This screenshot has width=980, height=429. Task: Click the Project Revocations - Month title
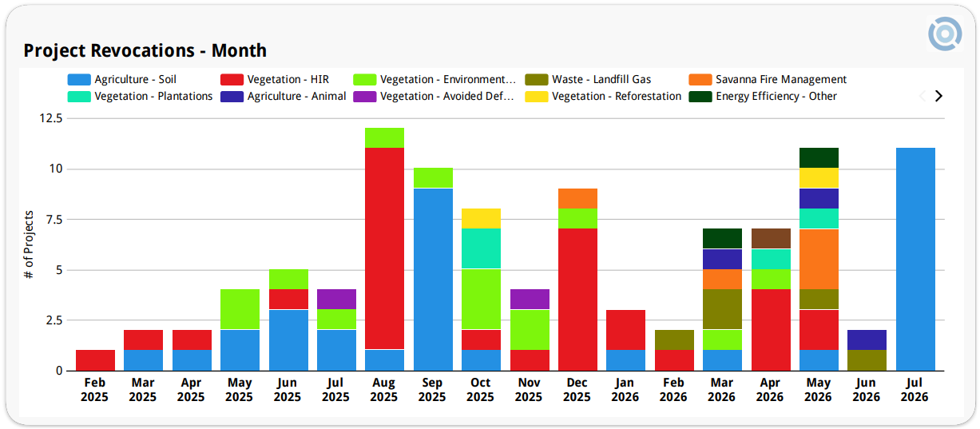[x=145, y=50]
